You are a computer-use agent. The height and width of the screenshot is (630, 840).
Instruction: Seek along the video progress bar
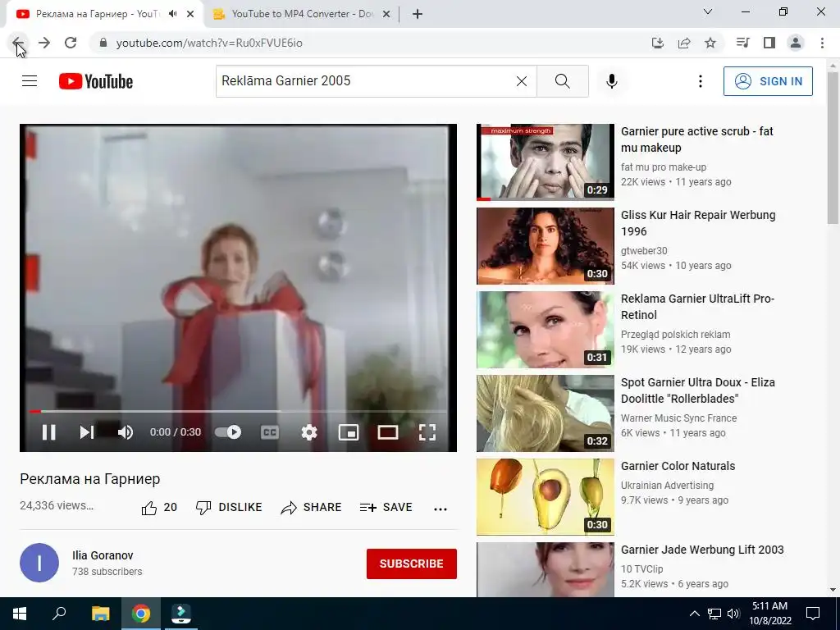[238, 412]
